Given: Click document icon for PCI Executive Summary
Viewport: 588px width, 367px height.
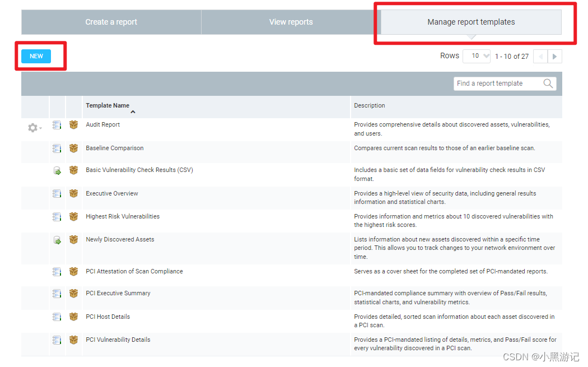Looking at the screenshot, I should [57, 294].
